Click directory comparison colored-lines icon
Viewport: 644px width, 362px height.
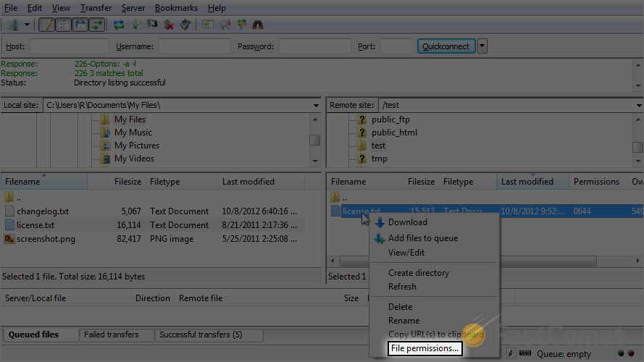pos(208,25)
